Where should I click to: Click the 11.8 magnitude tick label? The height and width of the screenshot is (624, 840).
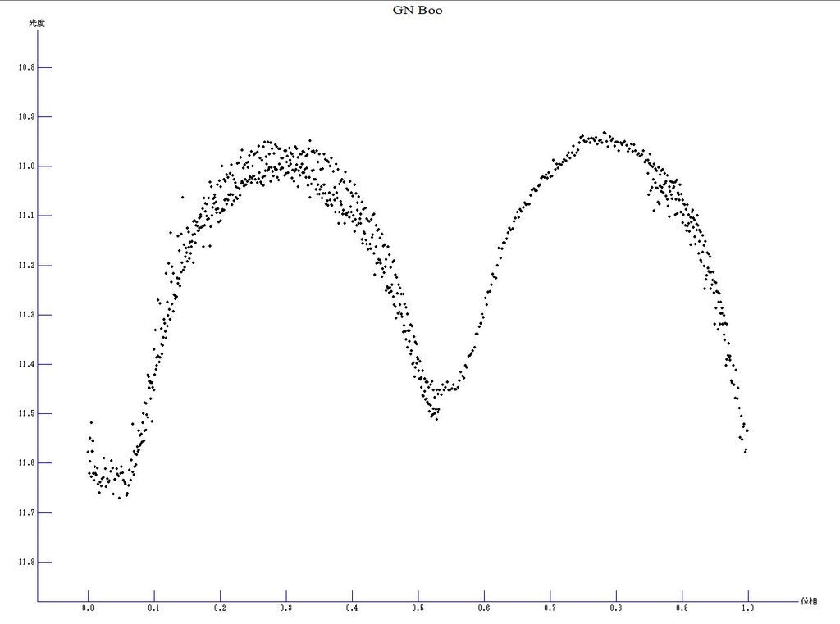pyautogui.click(x=26, y=562)
